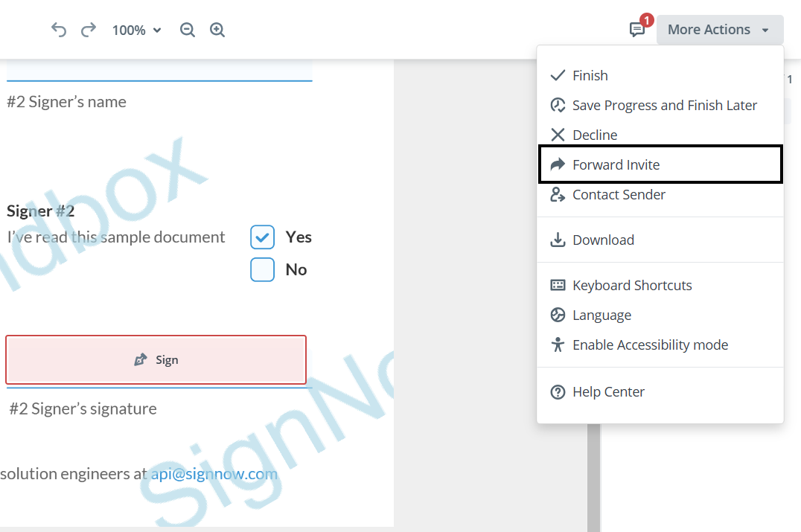Open the 100% zoom level dropdown

(136, 30)
